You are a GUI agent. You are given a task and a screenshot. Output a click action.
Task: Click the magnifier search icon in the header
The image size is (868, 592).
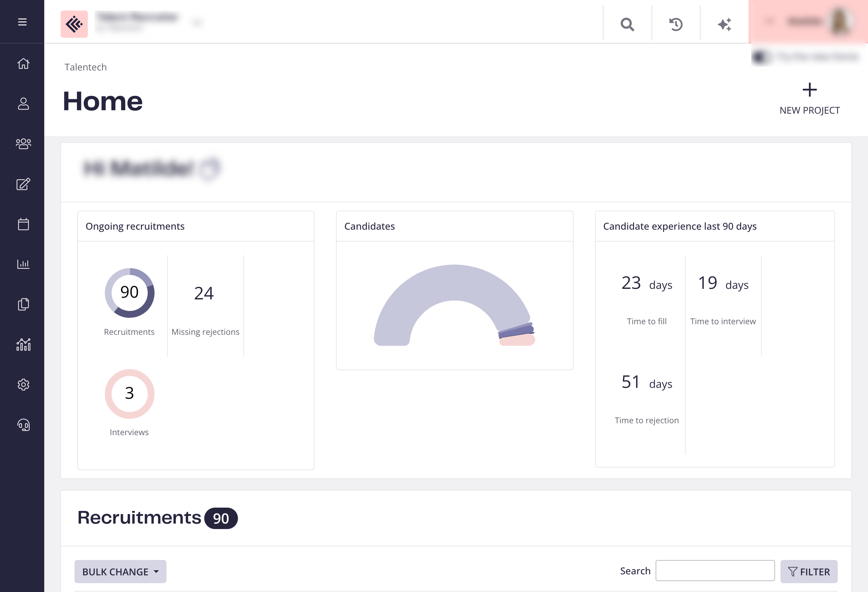[x=627, y=24]
